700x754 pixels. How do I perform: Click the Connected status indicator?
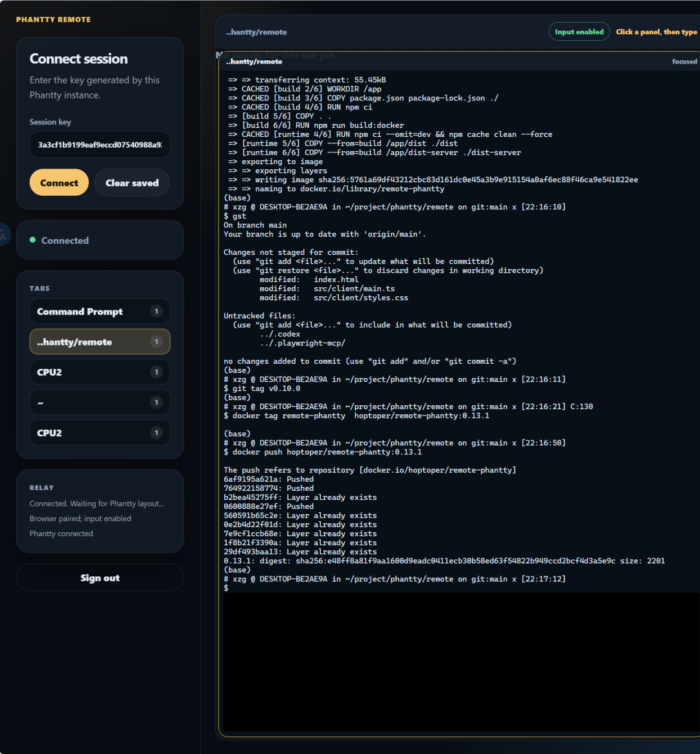(100, 240)
